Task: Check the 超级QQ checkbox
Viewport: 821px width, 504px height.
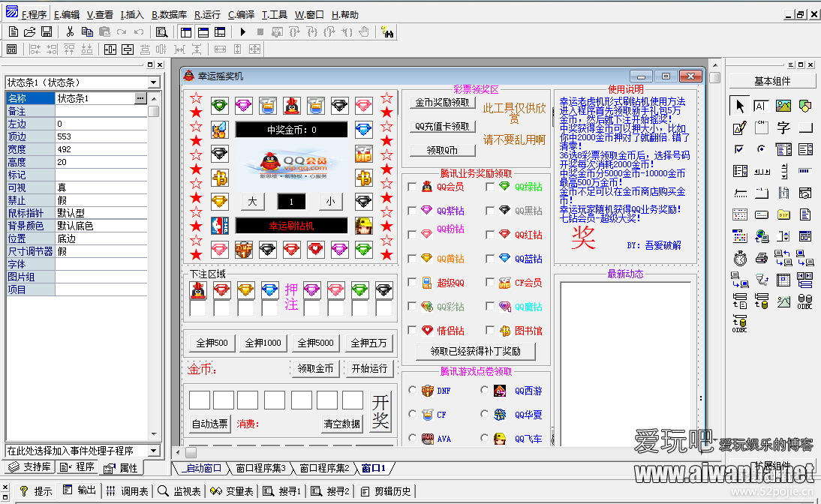Action: (x=412, y=283)
